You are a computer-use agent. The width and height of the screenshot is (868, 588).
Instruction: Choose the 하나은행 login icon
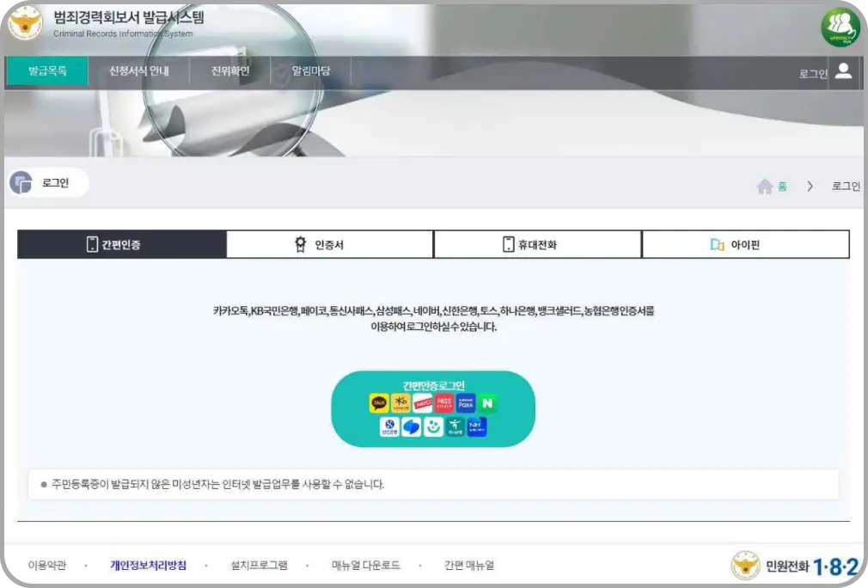pyautogui.click(x=455, y=426)
